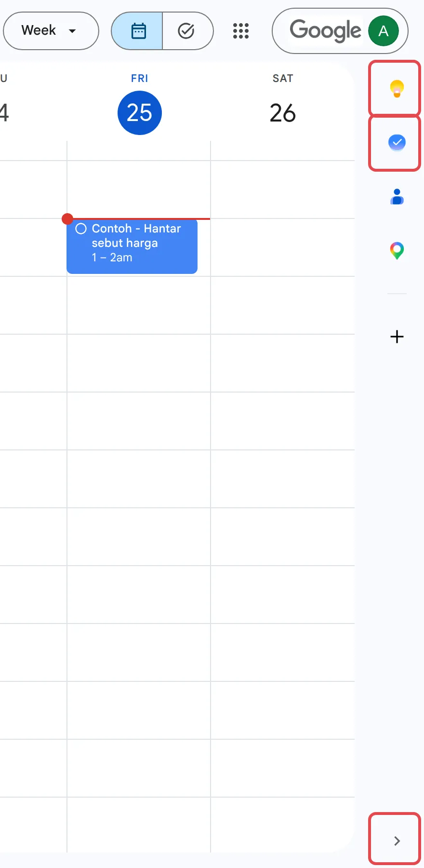
Task: Click the 1 – 2am time on event
Action: [112, 258]
